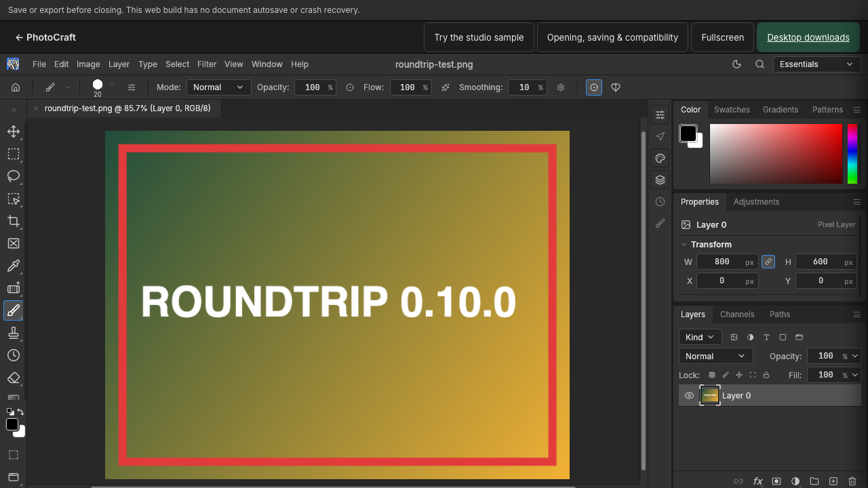This screenshot has height=488, width=868.
Task: Select the History Brush tool
Action: pos(14,355)
